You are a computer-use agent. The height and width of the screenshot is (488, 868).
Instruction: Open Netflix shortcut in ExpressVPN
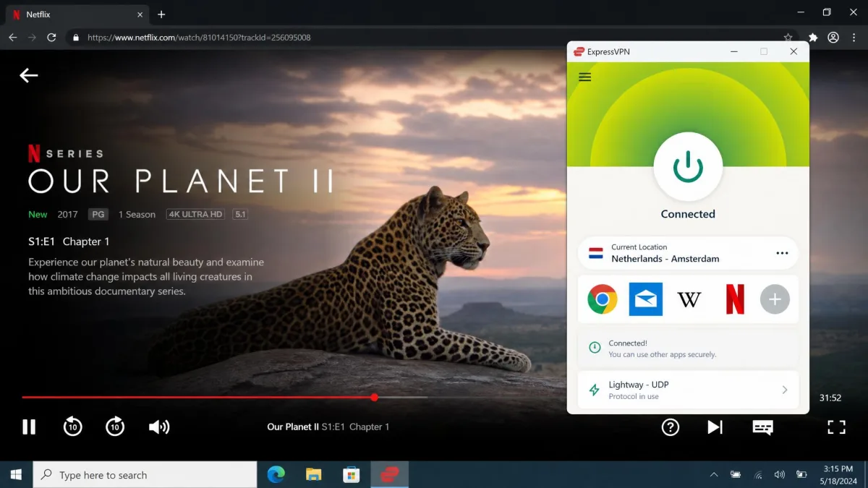[x=735, y=299]
